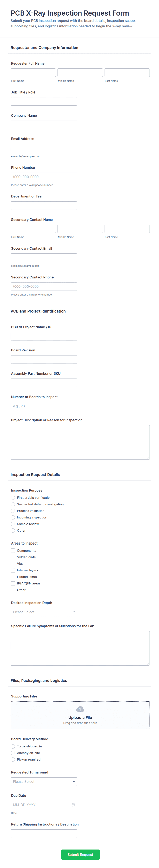Tick the BGA/QFN areas checkbox
Viewport: 159px width, 868px height.
point(13,583)
